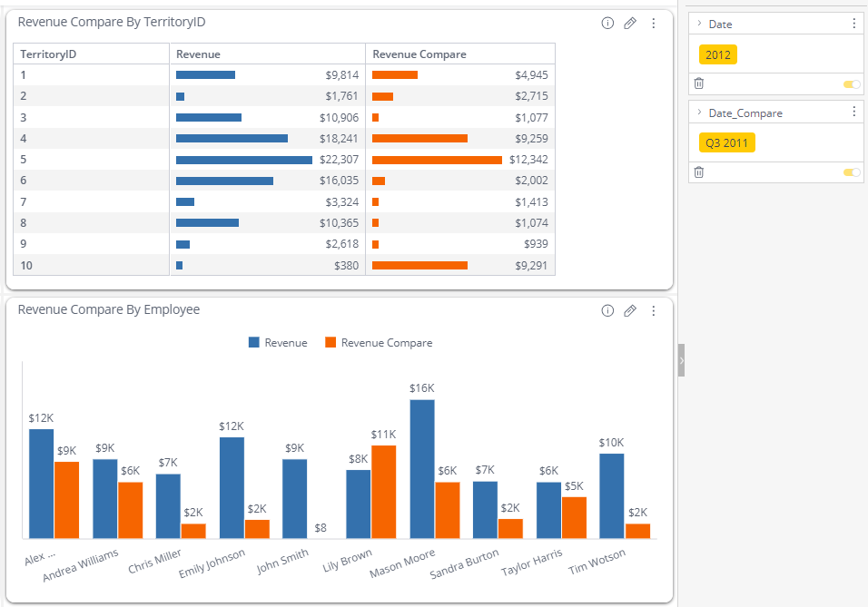868x607 pixels.
Task: Expand the Date filter chevron
Action: [x=699, y=24]
